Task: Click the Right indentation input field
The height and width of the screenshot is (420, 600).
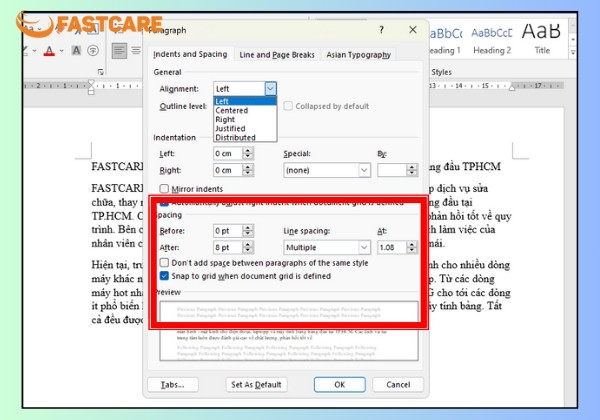Action: point(228,170)
